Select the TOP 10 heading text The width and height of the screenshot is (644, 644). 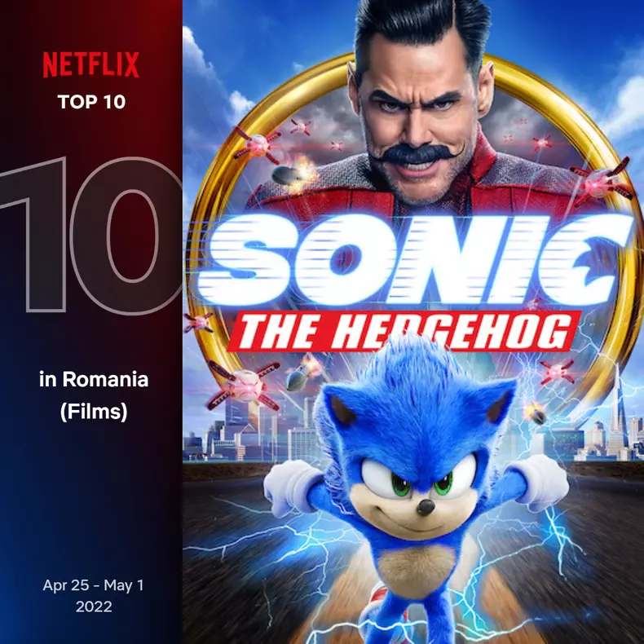pos(91,102)
